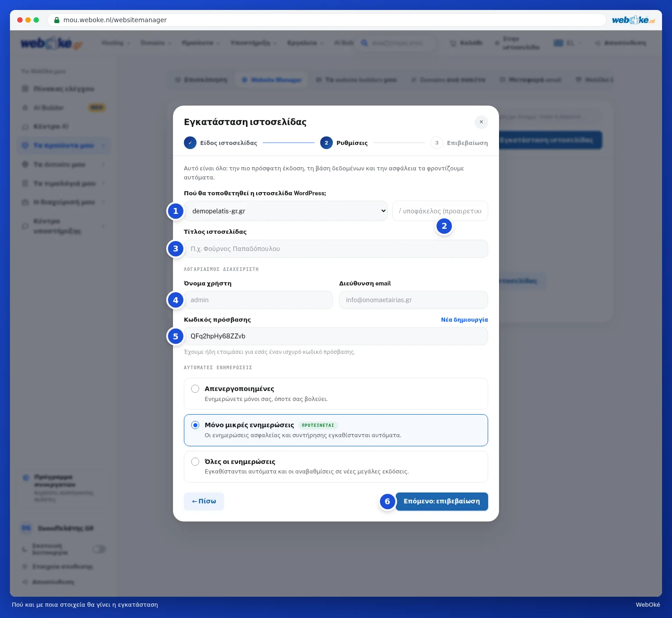Image resolution: width=672 pixels, height=618 pixels.
Task: Click the lock icon in address bar
Action: click(x=57, y=20)
